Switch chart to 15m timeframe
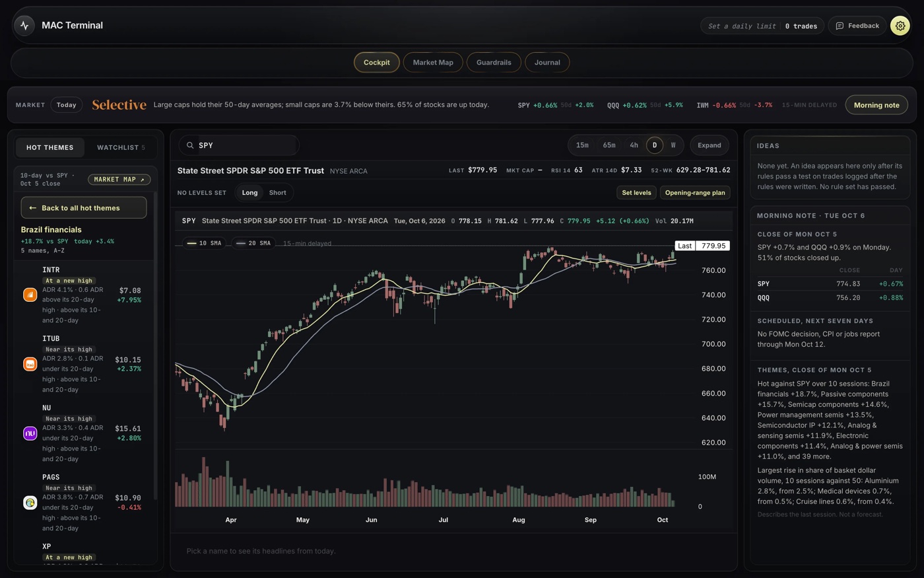924x578 pixels. (582, 145)
